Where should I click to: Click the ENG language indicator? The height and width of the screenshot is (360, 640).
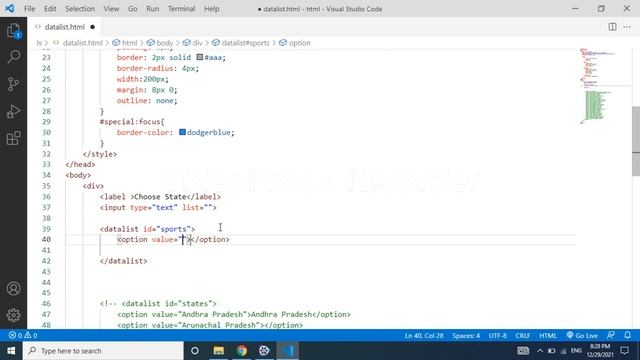[576, 351]
